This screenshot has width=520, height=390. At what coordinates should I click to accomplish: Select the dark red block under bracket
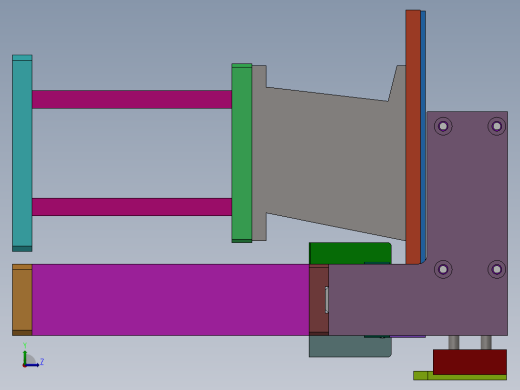pos(470,362)
